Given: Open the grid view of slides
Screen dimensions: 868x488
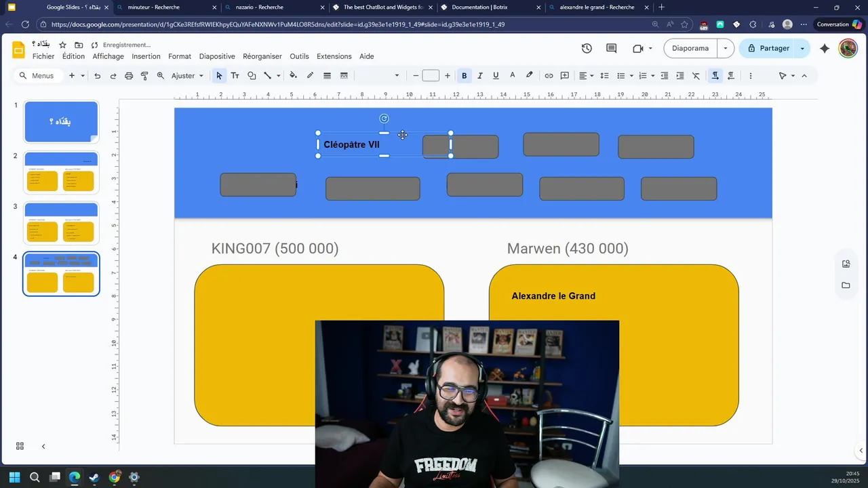Looking at the screenshot, I should coord(20,446).
